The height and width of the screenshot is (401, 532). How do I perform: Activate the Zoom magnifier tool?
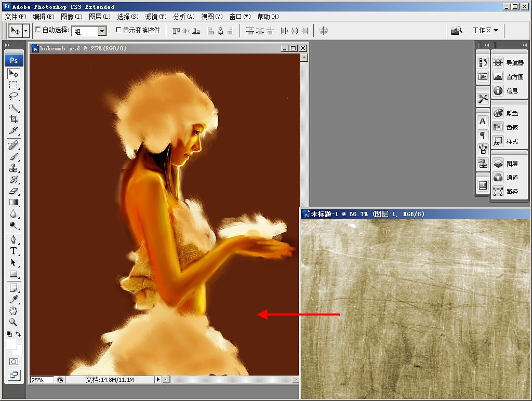14,322
